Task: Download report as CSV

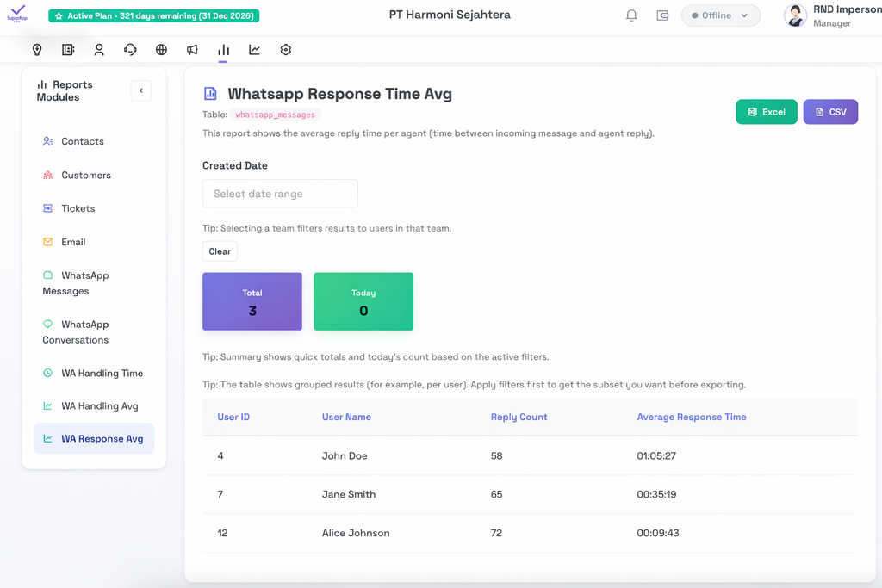Action: point(829,111)
